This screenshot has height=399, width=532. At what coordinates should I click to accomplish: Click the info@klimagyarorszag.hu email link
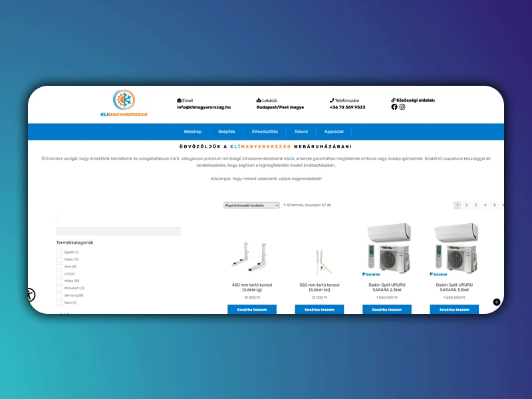pyautogui.click(x=203, y=107)
